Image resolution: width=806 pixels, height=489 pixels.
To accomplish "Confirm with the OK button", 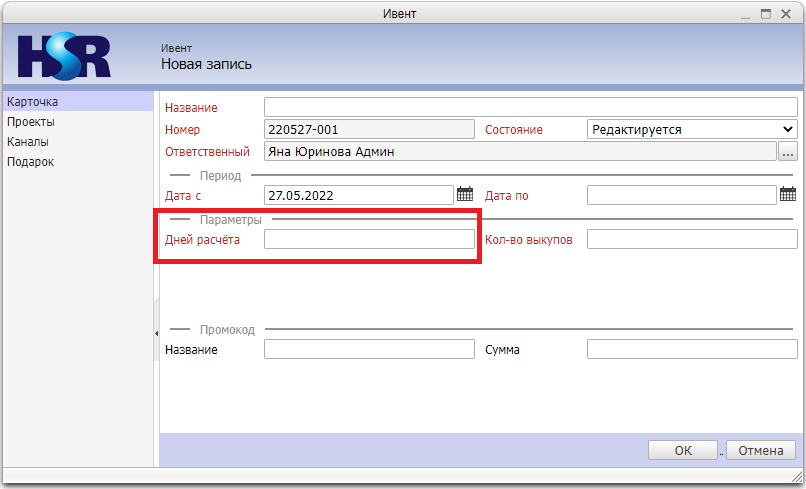I will [683, 450].
